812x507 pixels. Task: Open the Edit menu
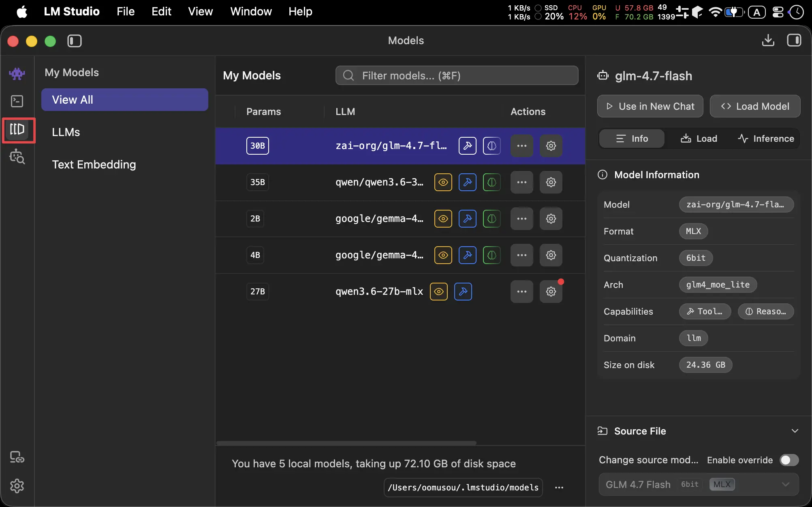161,11
